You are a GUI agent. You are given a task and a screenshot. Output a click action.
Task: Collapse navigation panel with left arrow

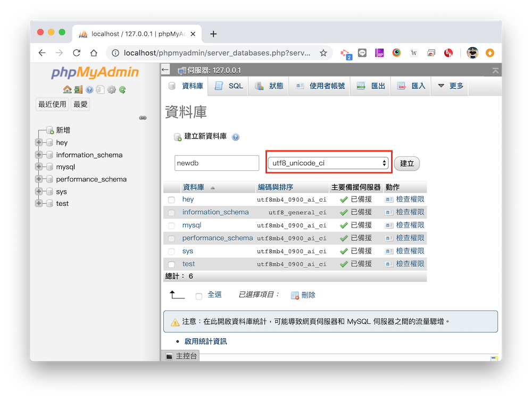(x=165, y=70)
